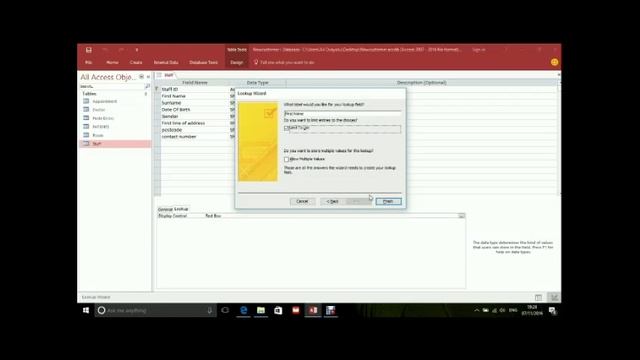
Task: Select the Date Of Birth field name cell
Action: (195, 109)
